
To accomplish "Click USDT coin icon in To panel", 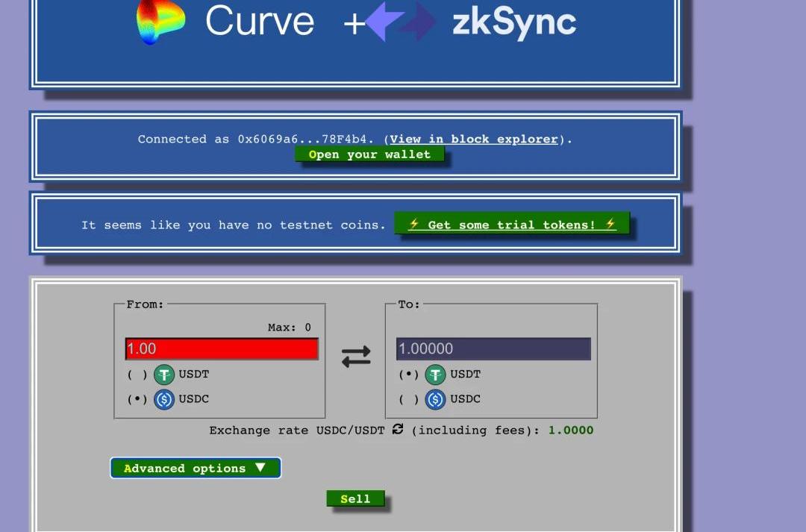I will (x=435, y=375).
